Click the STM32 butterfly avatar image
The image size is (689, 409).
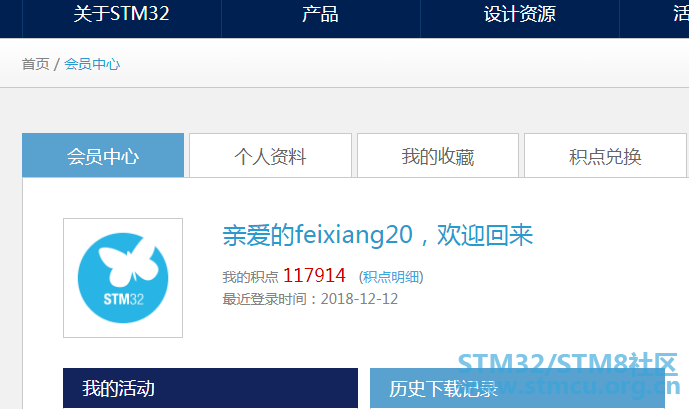point(123,278)
